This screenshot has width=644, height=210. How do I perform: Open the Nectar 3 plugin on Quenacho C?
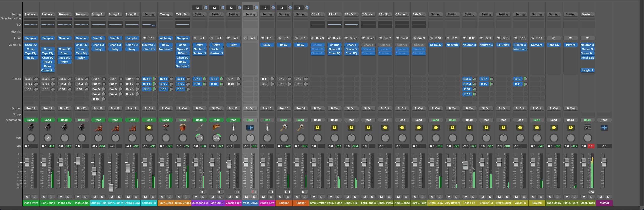click(x=199, y=49)
